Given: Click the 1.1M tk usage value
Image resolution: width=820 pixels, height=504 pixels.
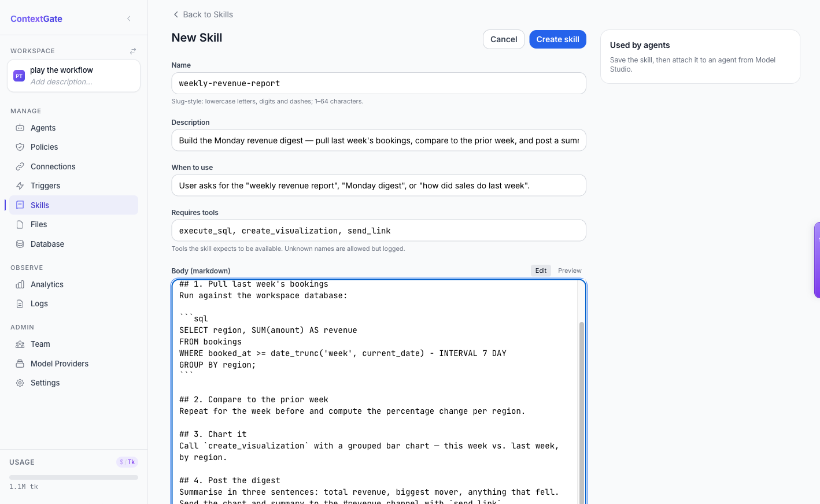Looking at the screenshot, I should [x=24, y=487].
